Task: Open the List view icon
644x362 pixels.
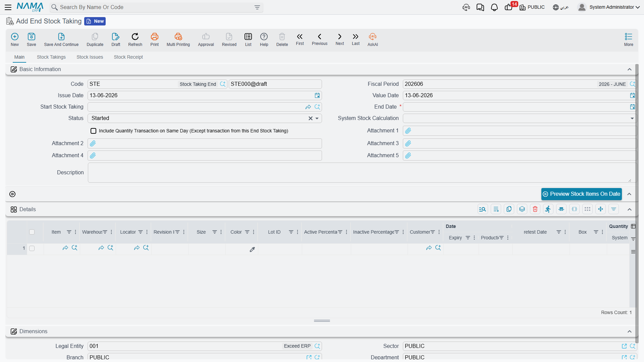Action: click(248, 40)
